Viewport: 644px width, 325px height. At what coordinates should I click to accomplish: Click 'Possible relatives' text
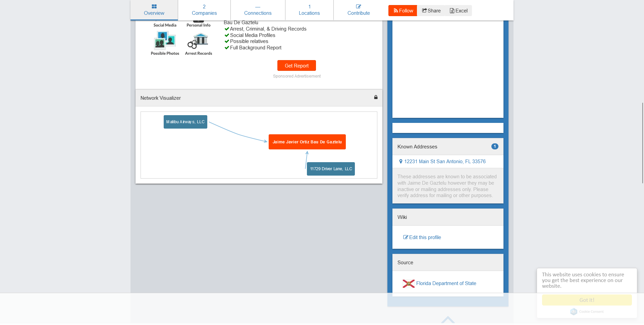249,41
